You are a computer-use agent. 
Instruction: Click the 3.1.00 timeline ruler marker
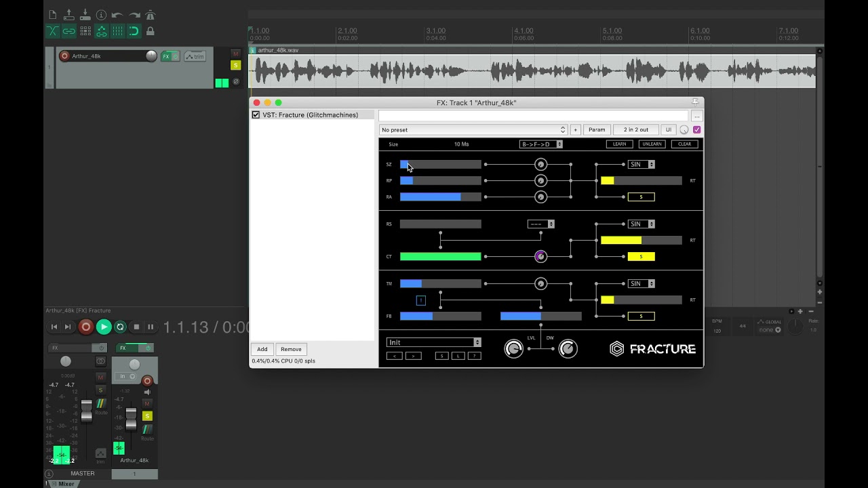[435, 30]
